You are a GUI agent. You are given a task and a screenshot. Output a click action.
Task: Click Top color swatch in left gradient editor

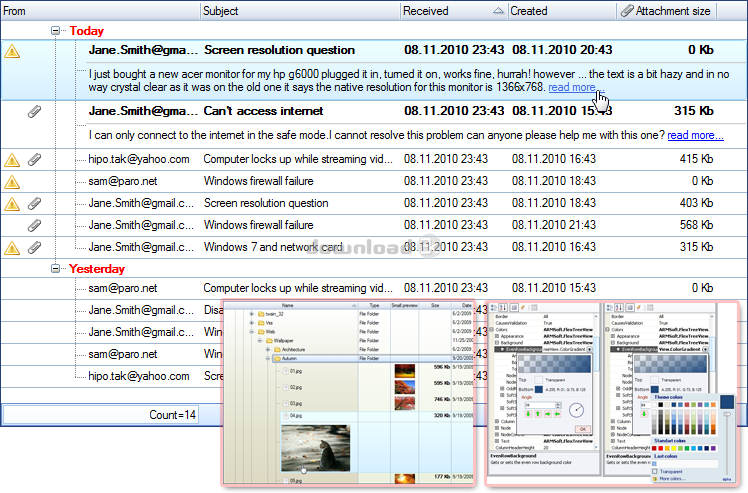539,380
